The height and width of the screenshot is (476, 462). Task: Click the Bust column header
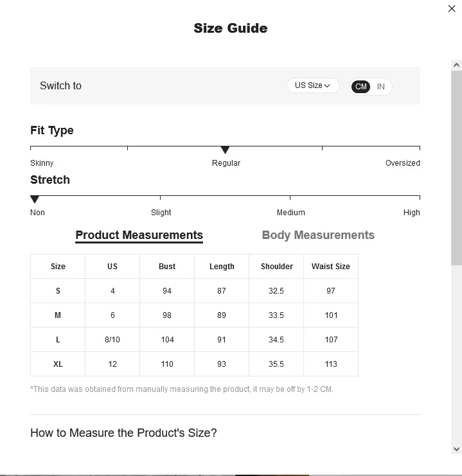[x=167, y=266]
